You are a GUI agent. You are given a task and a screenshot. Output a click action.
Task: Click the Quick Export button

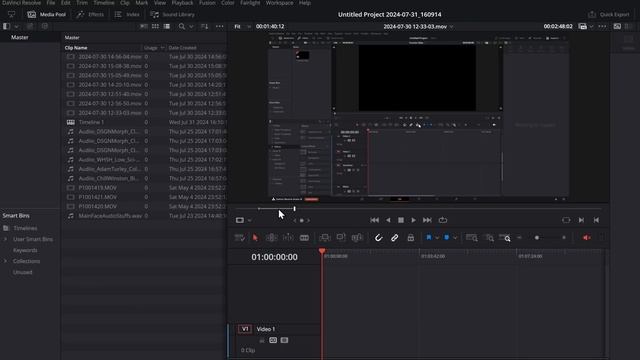coord(609,14)
